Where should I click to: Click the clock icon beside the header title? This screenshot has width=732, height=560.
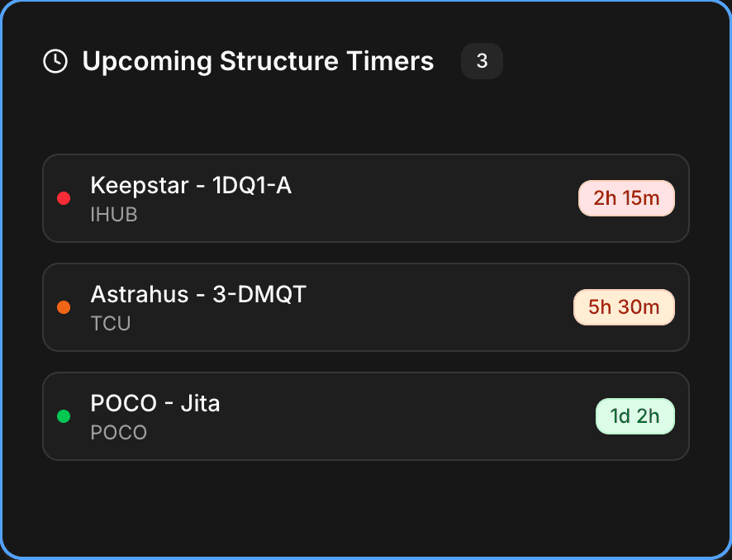(55, 61)
